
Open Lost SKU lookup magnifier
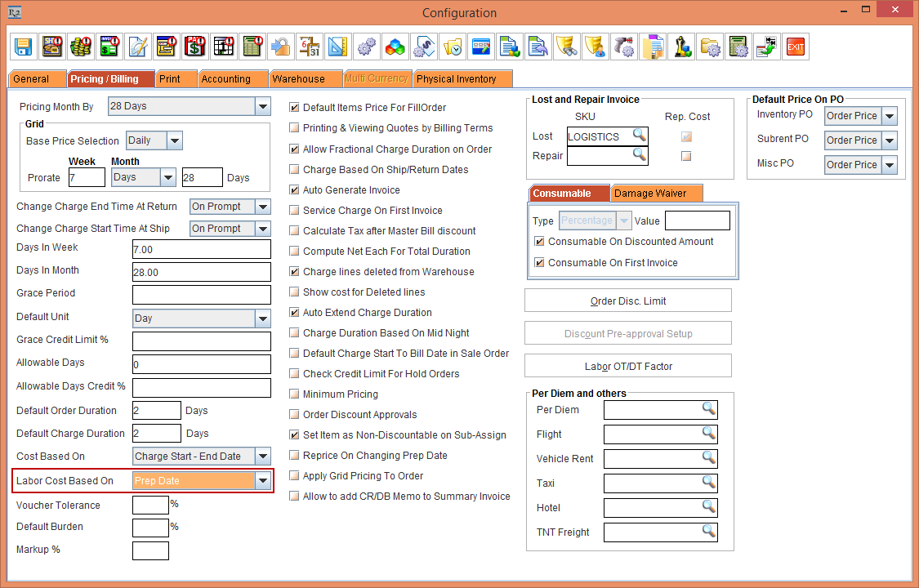coord(639,135)
